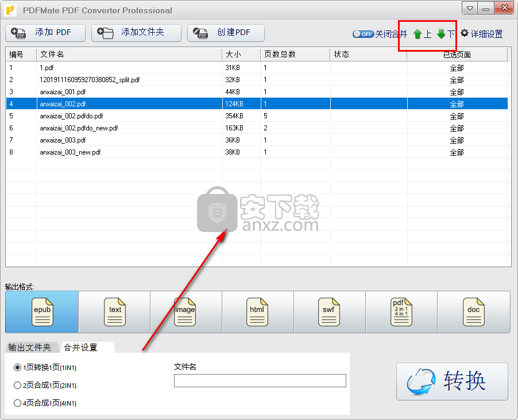
Task: Select text output format
Action: click(114, 311)
